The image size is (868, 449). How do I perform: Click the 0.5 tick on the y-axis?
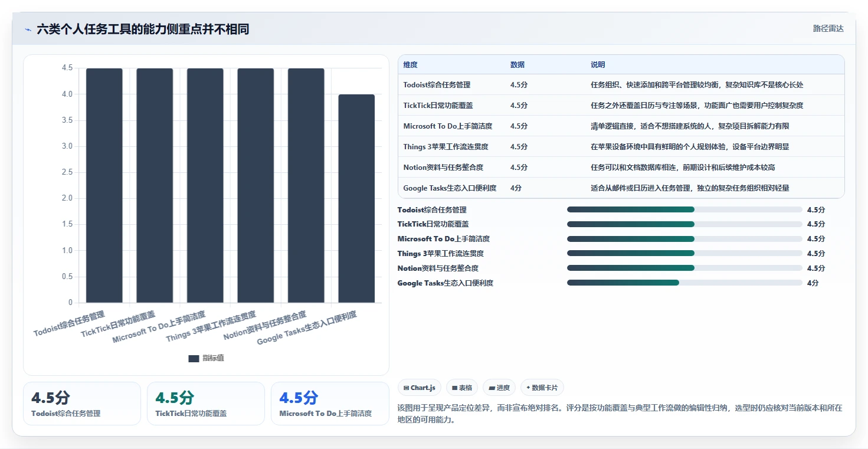[67, 277]
